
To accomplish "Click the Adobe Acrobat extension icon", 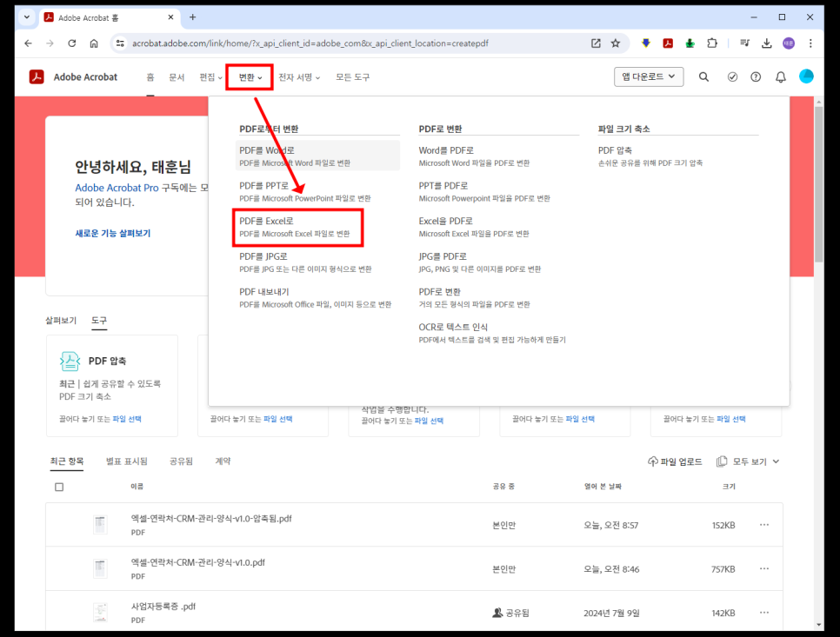I will click(x=668, y=43).
